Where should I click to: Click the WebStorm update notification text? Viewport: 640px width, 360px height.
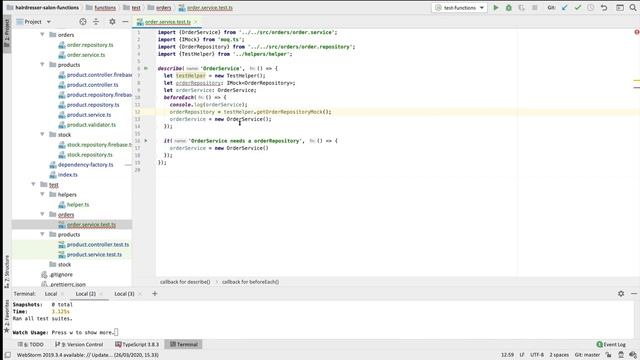88,355
